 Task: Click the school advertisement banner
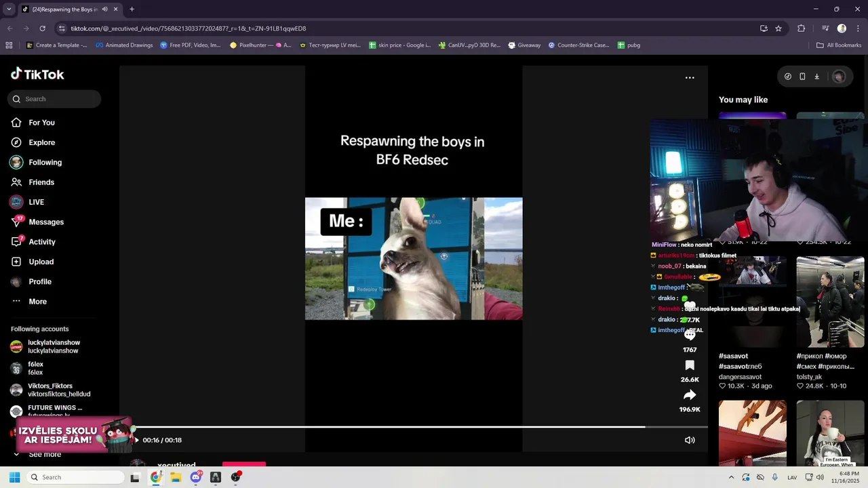(x=73, y=434)
